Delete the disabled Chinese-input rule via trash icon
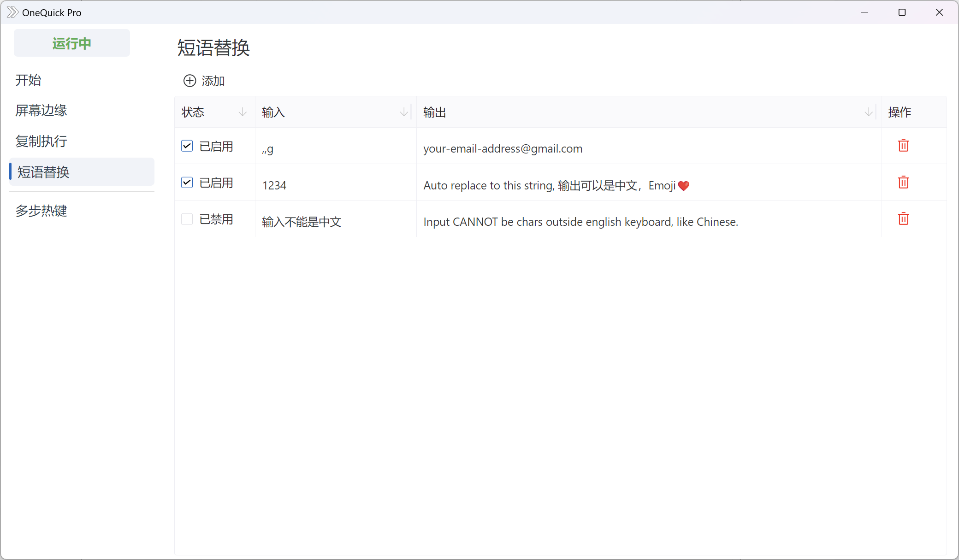Screen dimensions: 959x560 click(x=903, y=219)
